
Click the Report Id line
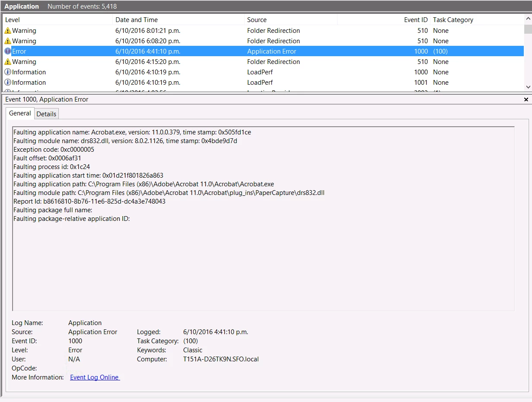89,201
